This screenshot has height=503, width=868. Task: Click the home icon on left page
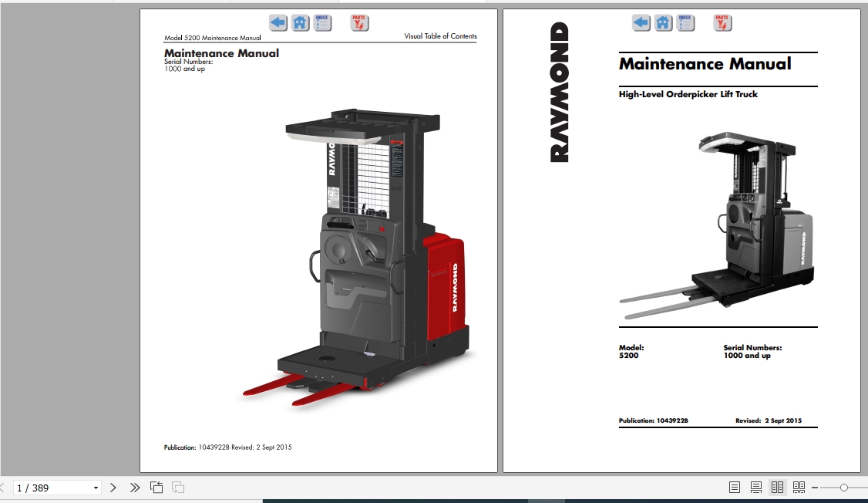300,22
